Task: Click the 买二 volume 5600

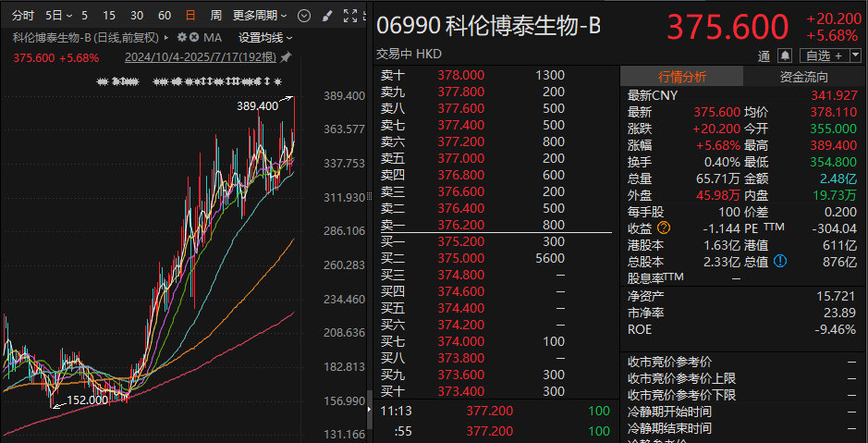Action: pos(550,258)
